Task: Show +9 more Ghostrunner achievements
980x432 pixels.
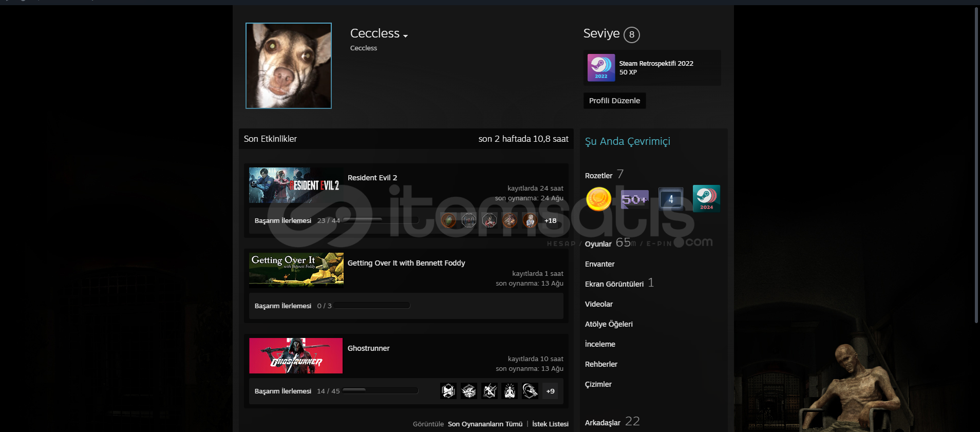Action: (x=551, y=391)
